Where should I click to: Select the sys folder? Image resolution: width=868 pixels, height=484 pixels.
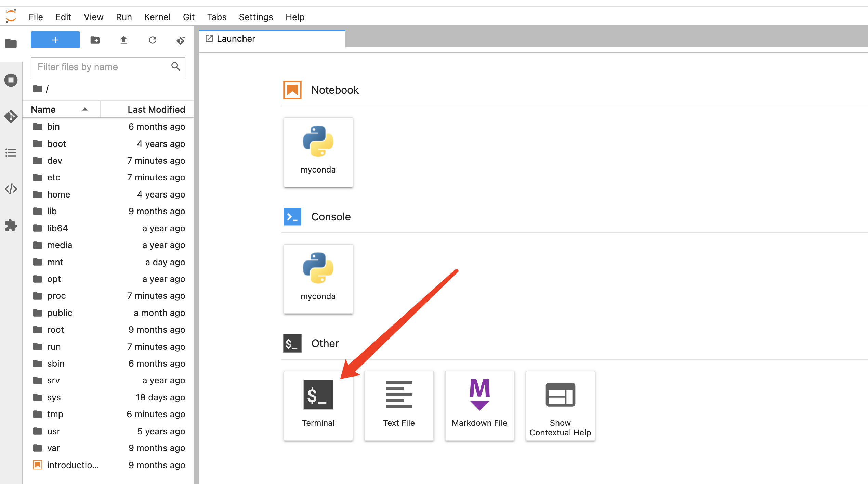[108, 397]
